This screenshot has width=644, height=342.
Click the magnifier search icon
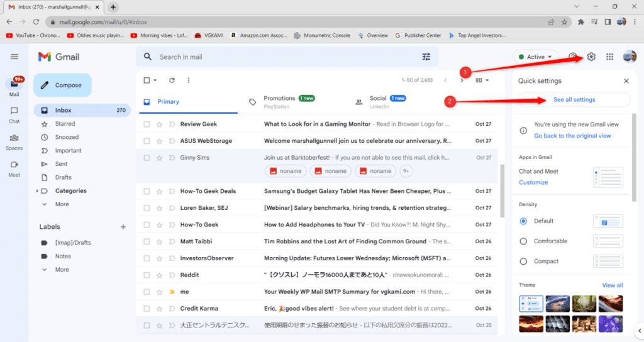(x=148, y=57)
